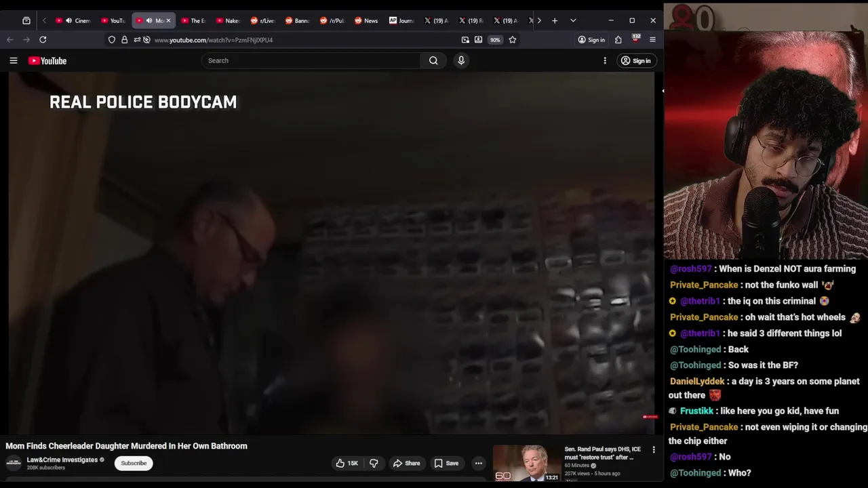Switch to the r/Pul Reddit tab
The image size is (868, 488).
click(x=332, y=20)
